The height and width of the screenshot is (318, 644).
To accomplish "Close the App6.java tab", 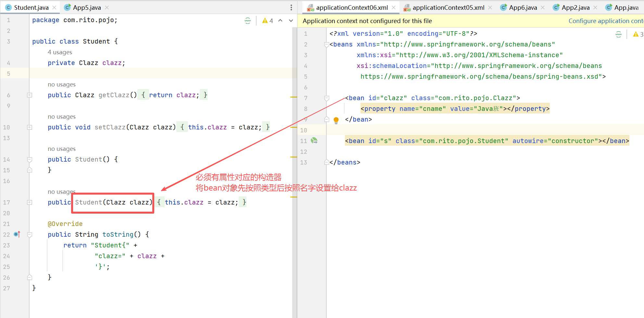I will (543, 7).
